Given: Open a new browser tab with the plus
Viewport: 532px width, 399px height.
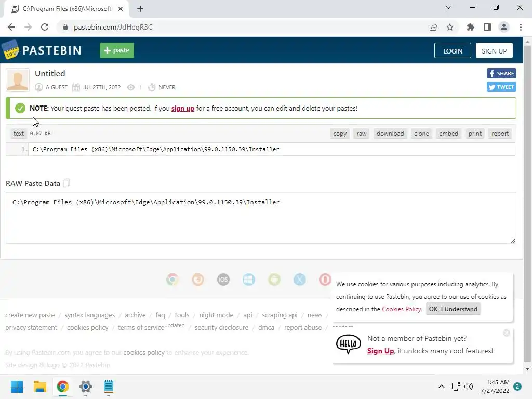Looking at the screenshot, I should [140, 9].
